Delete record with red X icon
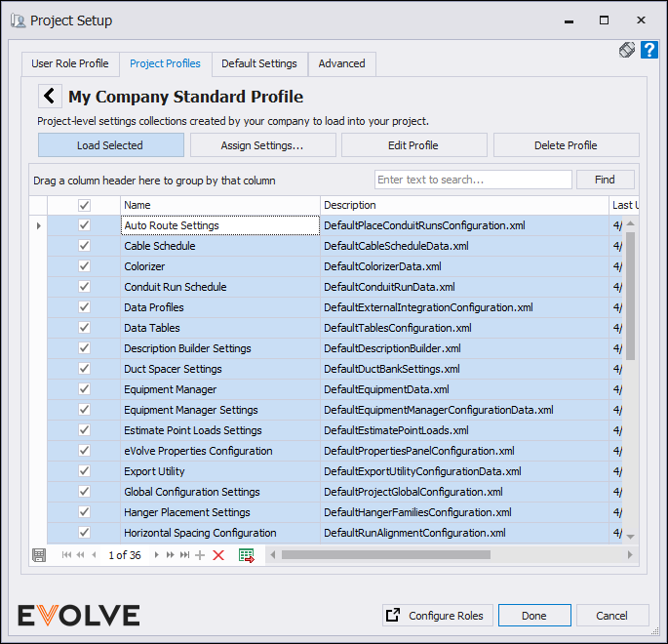The width and height of the screenshot is (668, 644). click(x=218, y=555)
